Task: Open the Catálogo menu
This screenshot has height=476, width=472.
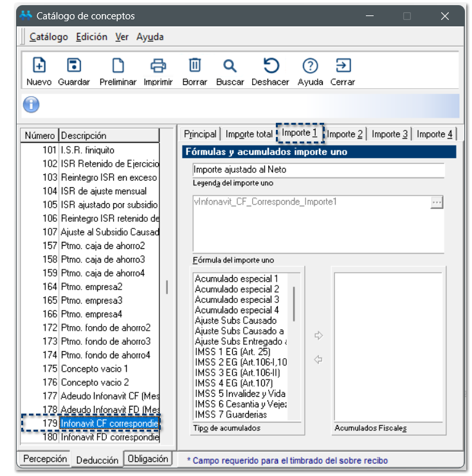Action: [49, 37]
